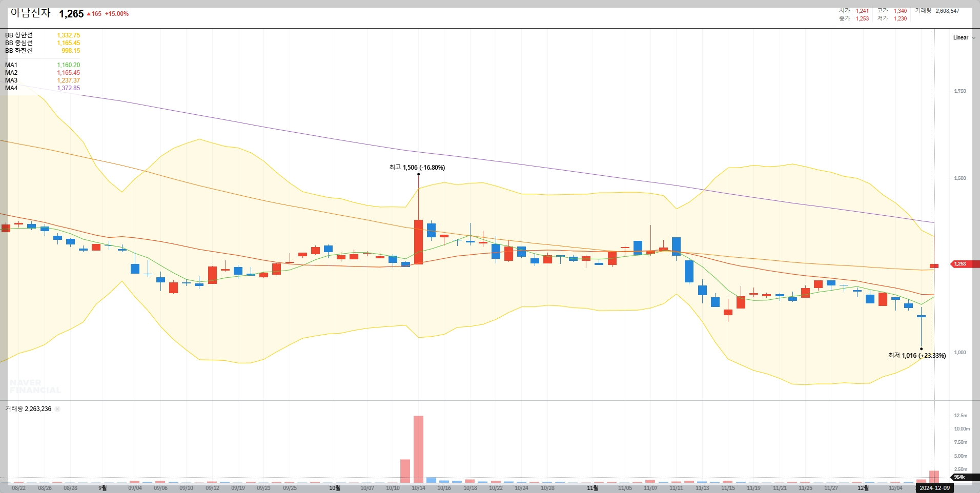The width and height of the screenshot is (980, 493).
Task: Click the 09/25 date on time axis
Action: 290,488
